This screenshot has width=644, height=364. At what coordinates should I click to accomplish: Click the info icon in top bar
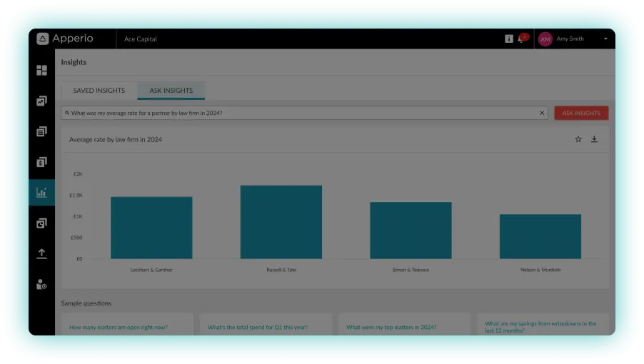(x=509, y=39)
